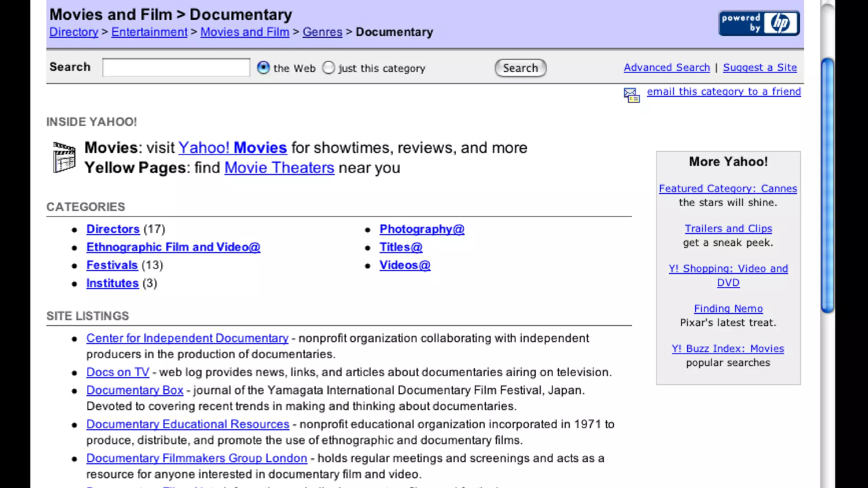Click the email envelope icon

[631, 95]
